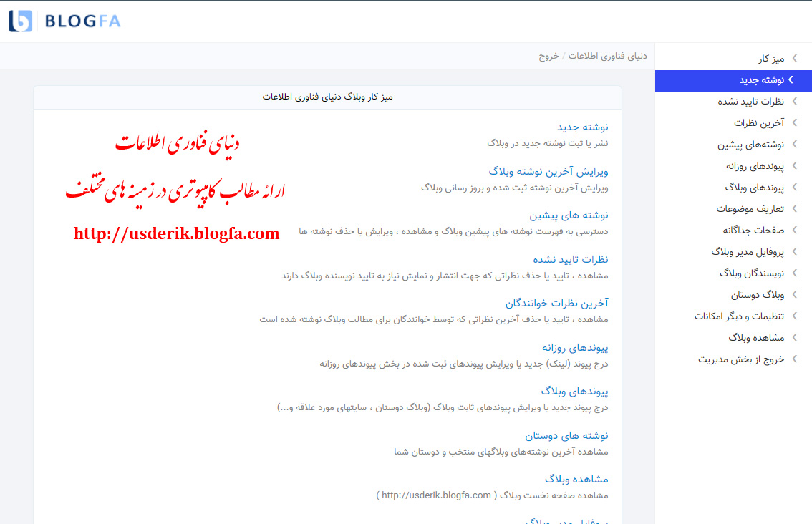The image size is (812, 524).
Task: Click description mentioning توسط خوانندگان برای مطالب وبلاگ
Action: tap(433, 319)
